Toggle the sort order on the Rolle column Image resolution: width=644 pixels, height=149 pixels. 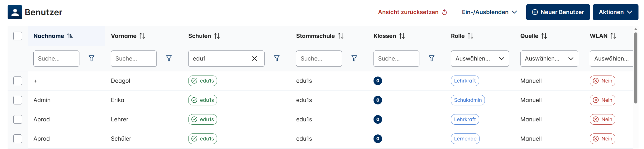470,36
